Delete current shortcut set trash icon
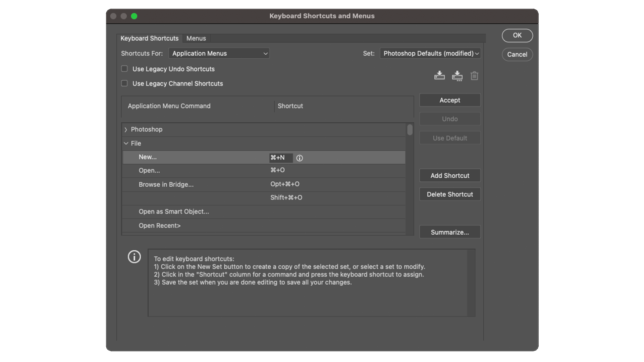Screen dimensions: 644x362 [x=474, y=76]
